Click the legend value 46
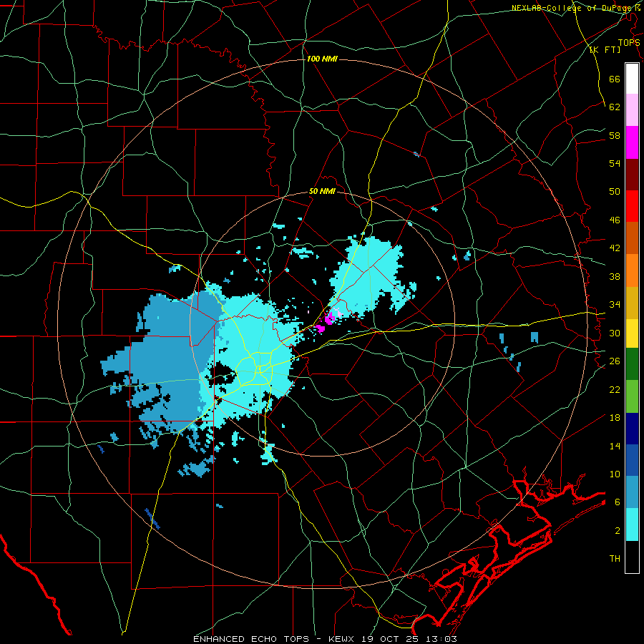The height and width of the screenshot is (644, 644). tap(615, 220)
